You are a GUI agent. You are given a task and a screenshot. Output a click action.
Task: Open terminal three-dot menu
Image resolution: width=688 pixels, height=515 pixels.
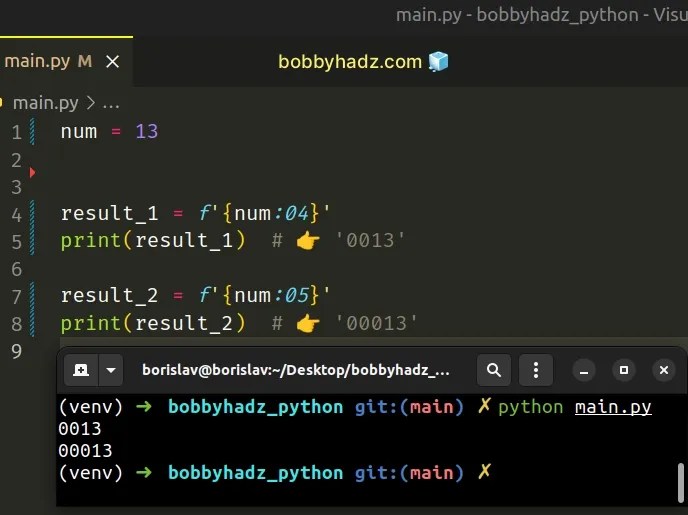coord(536,370)
